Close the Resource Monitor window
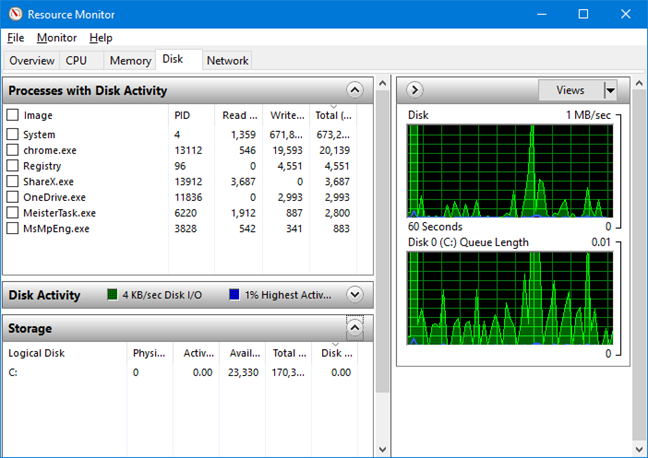This screenshot has height=458, width=648. pyautogui.click(x=626, y=14)
